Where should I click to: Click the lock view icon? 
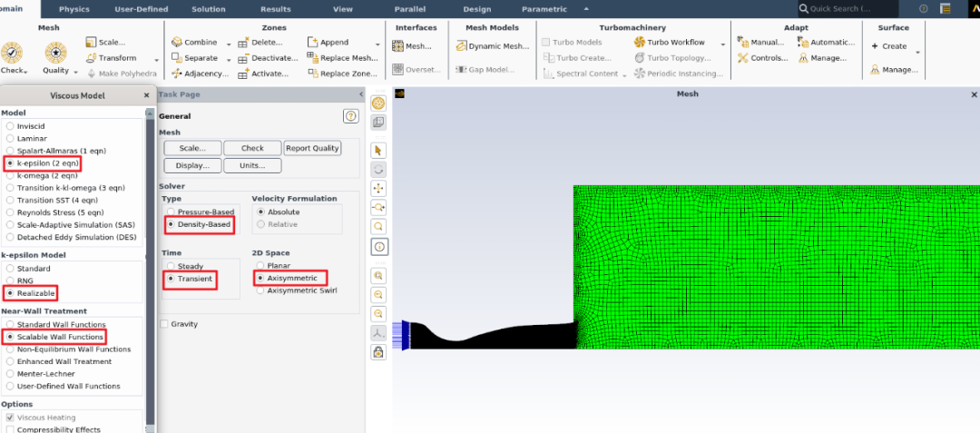pos(378,352)
